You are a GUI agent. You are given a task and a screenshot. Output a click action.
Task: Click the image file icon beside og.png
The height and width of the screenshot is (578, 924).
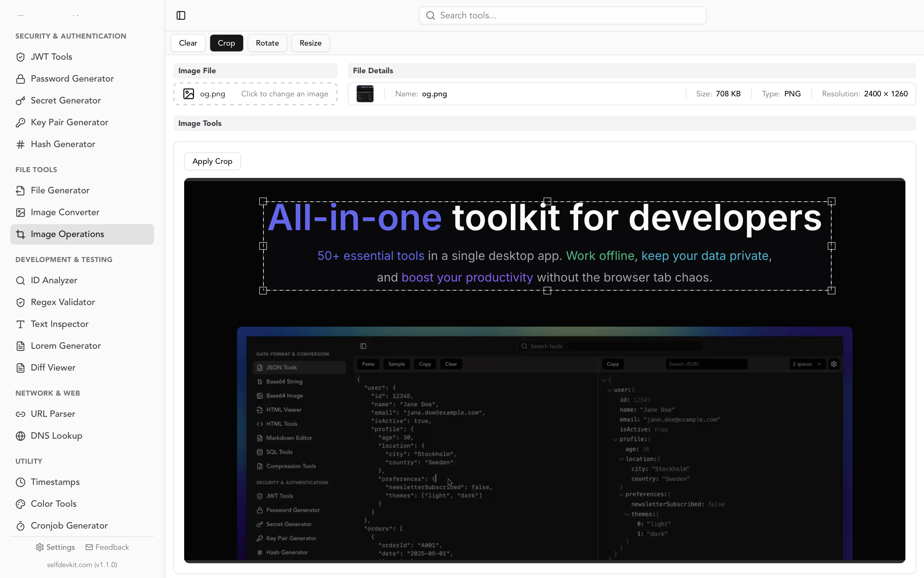click(x=189, y=94)
